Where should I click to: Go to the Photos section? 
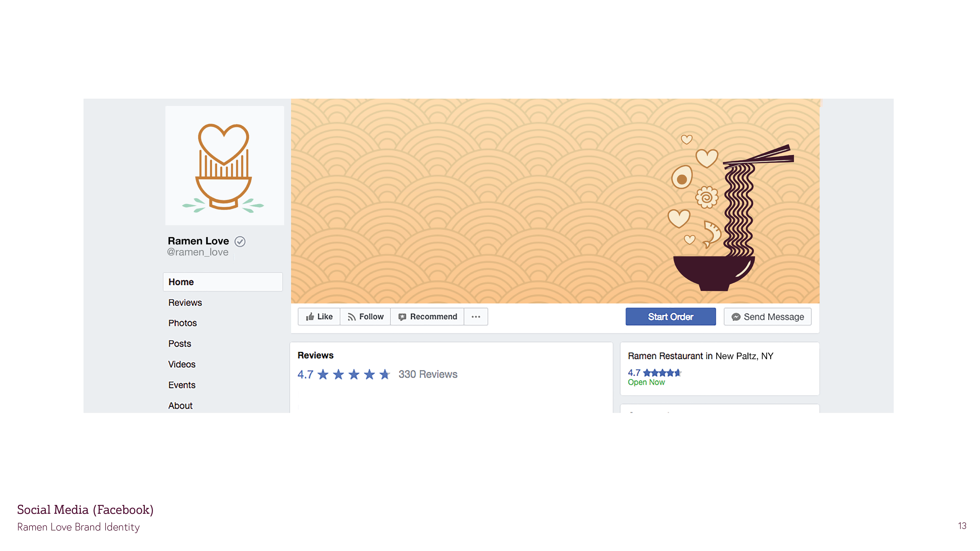click(182, 323)
